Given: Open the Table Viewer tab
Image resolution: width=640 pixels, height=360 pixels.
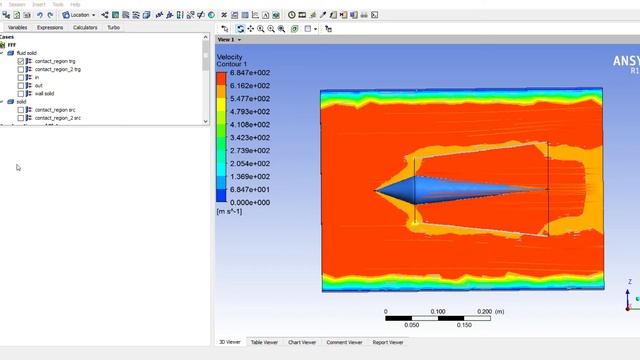Looking at the screenshot, I should pos(264,342).
